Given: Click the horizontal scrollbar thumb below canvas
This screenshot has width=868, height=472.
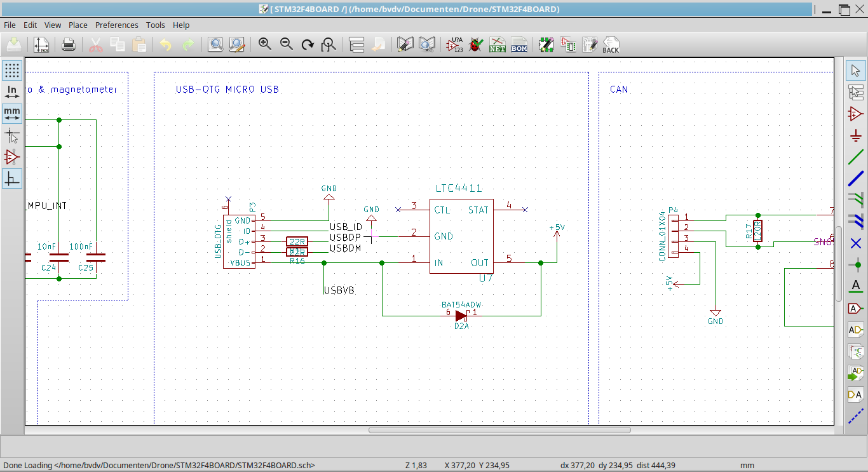Looking at the screenshot, I should [499, 430].
